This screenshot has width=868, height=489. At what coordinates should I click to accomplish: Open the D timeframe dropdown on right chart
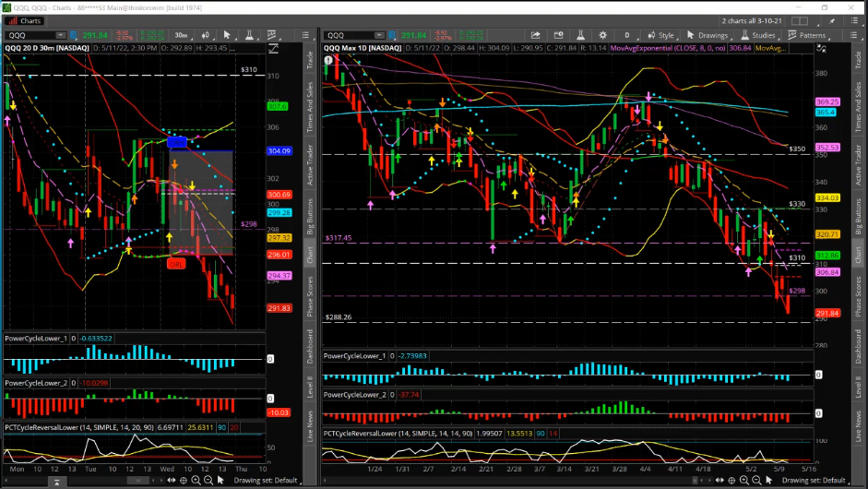(x=629, y=35)
